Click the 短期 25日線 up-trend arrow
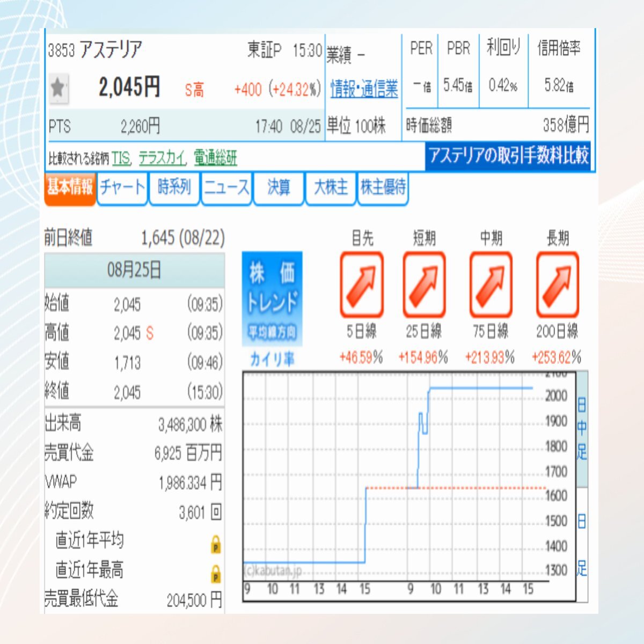 click(x=424, y=284)
